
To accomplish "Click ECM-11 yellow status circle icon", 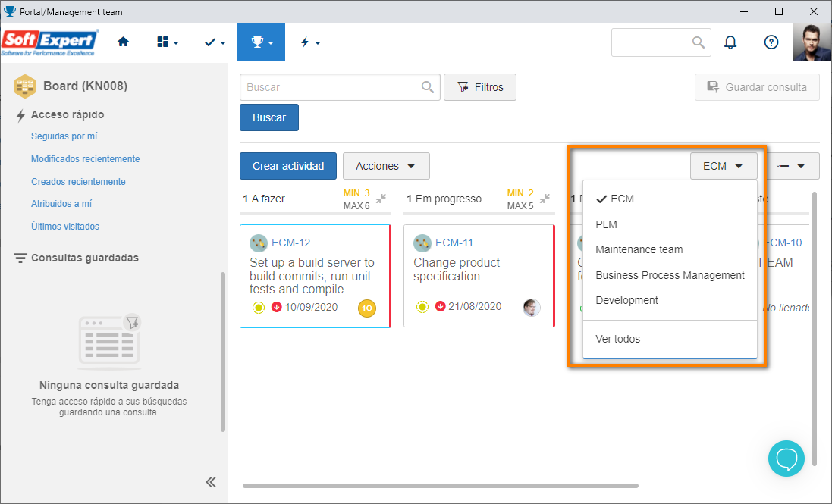I will pyautogui.click(x=422, y=307).
